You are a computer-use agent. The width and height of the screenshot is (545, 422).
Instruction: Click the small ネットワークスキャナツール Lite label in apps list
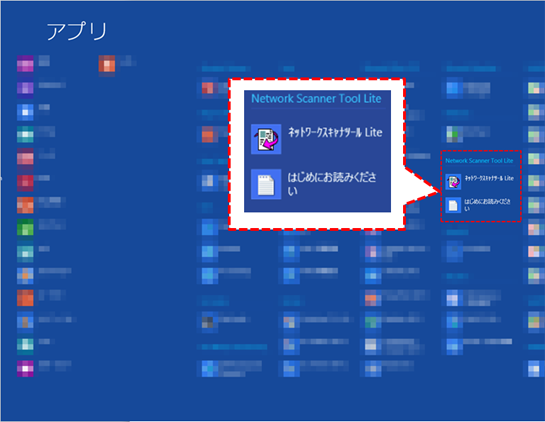[x=489, y=178]
